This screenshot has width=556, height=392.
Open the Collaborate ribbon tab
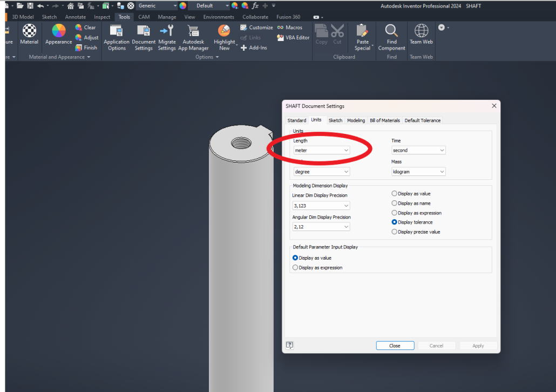(x=255, y=17)
